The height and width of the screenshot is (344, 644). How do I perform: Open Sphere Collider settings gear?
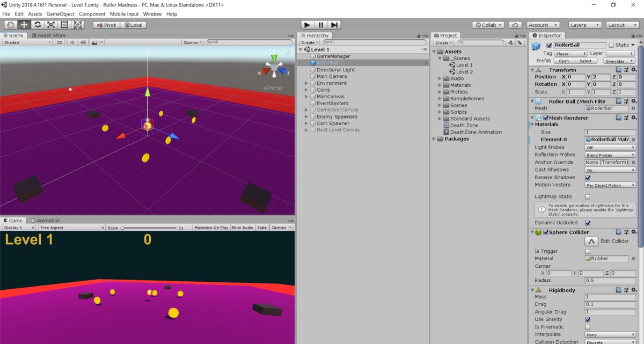coord(633,232)
